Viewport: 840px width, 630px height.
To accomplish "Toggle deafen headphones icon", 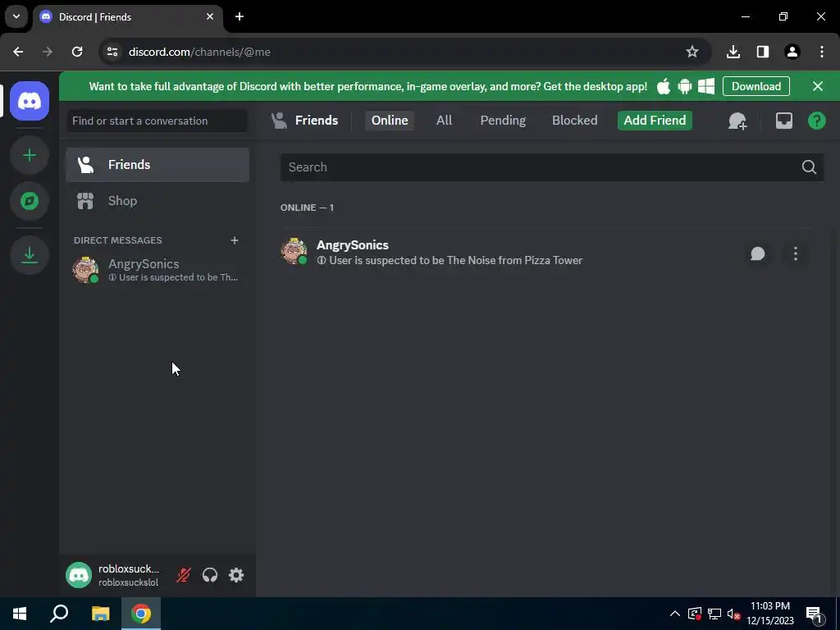I will point(210,575).
